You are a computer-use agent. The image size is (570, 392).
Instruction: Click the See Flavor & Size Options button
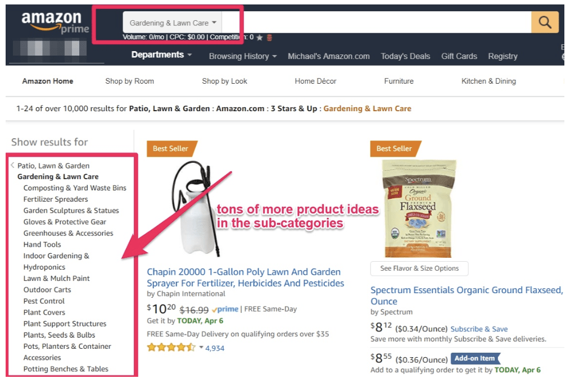tap(419, 268)
